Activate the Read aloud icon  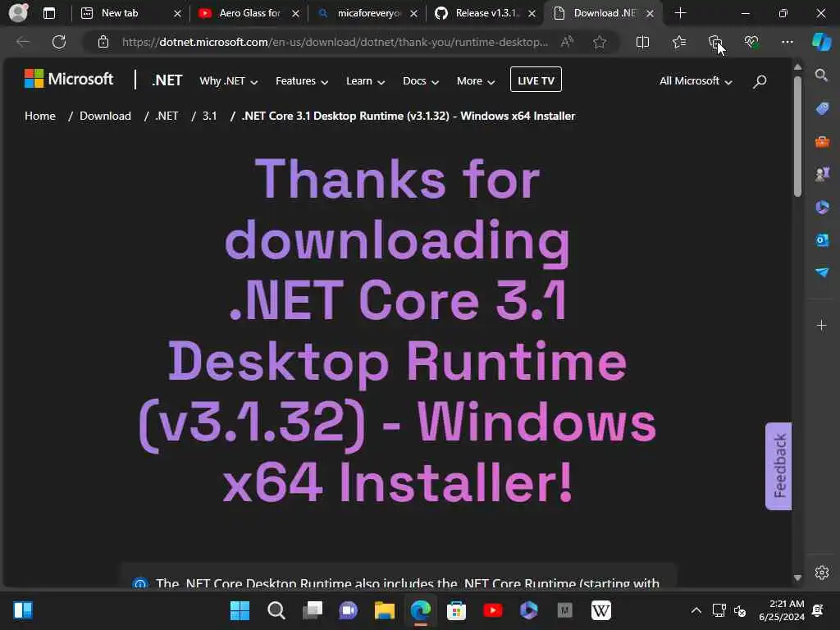(568, 42)
